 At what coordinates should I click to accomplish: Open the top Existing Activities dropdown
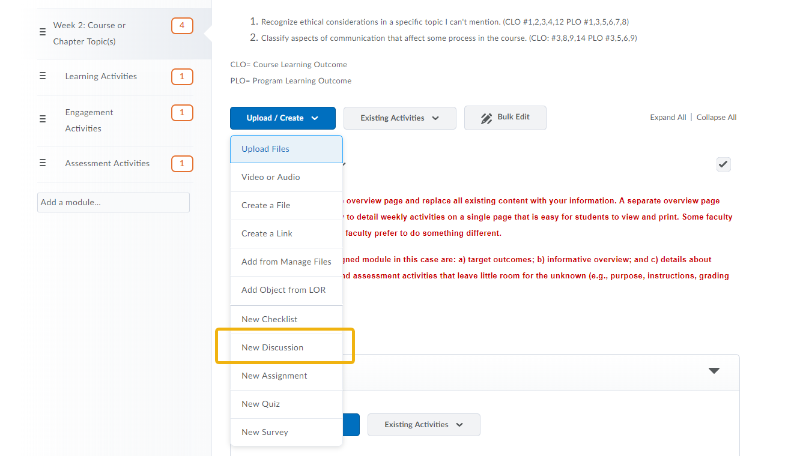pos(399,118)
